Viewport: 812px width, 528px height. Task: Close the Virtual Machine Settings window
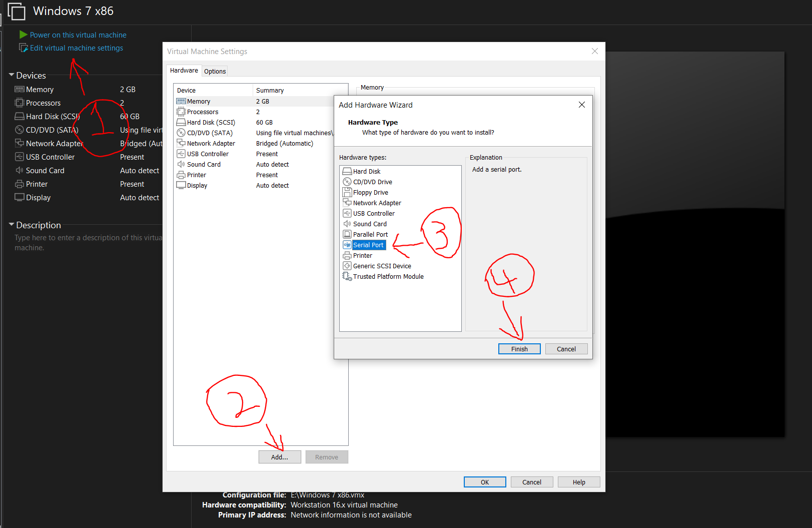click(x=595, y=51)
